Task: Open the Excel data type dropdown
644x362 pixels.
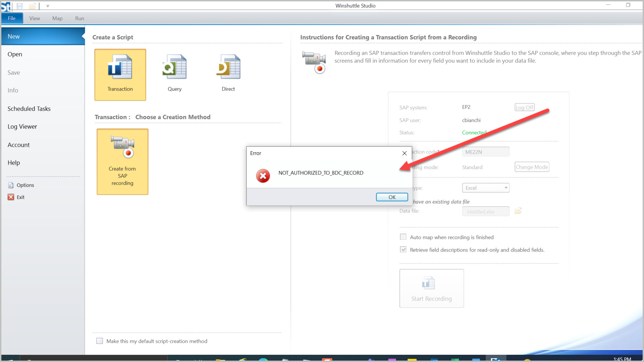Action: click(485, 188)
